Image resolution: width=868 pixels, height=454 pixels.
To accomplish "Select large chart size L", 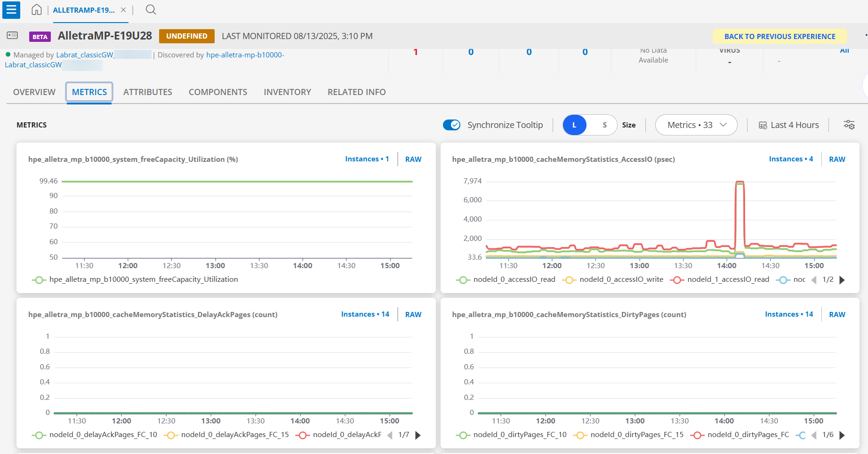I will click(574, 125).
